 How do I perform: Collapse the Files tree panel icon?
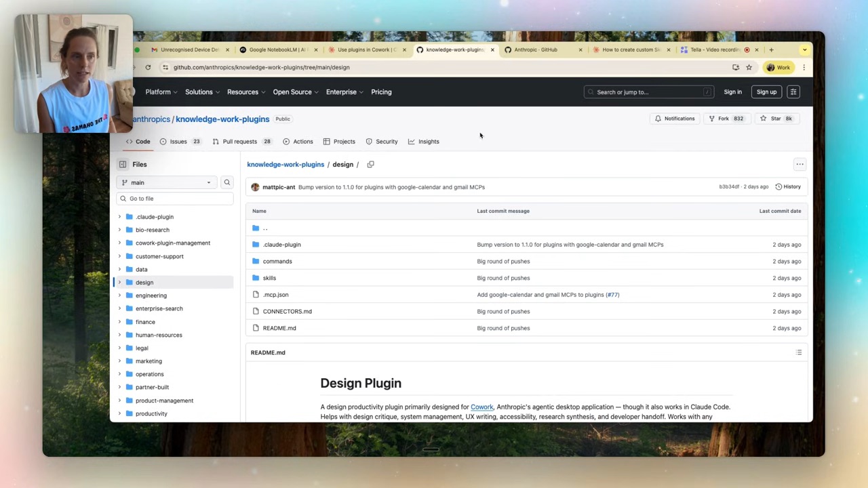[x=123, y=164]
